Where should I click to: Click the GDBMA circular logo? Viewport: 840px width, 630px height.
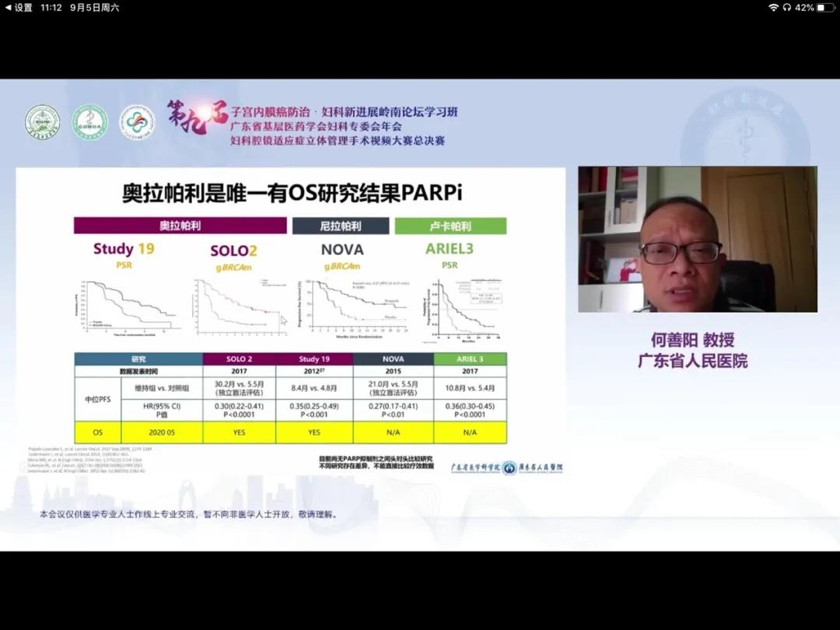(x=89, y=122)
